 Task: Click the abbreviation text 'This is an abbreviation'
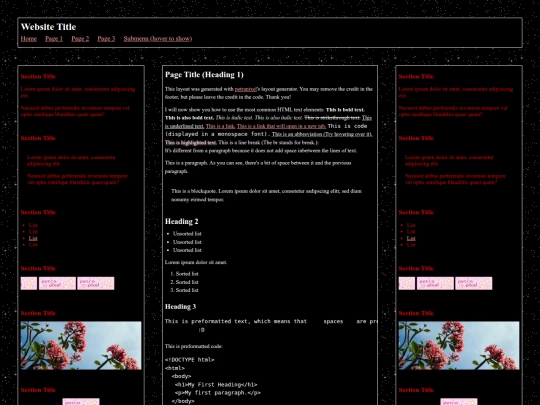pyautogui.click(x=322, y=134)
